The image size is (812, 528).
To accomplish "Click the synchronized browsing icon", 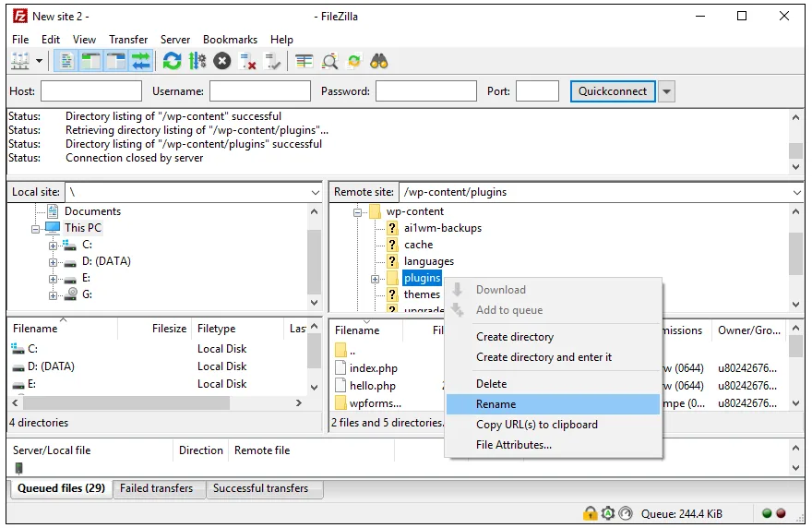I will pos(354,61).
